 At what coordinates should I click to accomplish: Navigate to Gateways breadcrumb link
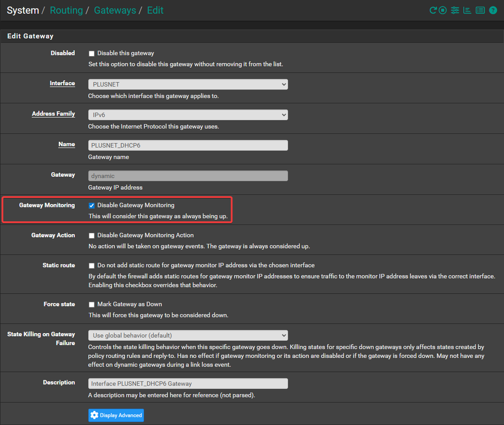coord(115,10)
